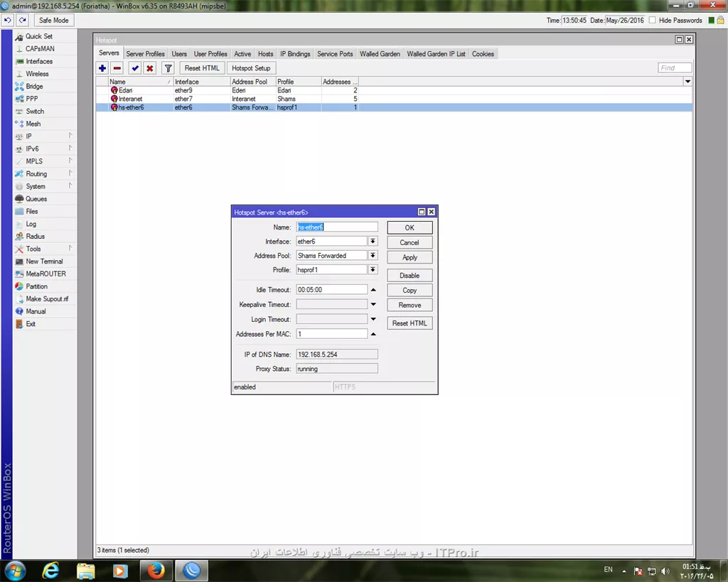The height and width of the screenshot is (582, 728).
Task: Open Firefox from the Windows taskbar
Action: click(x=156, y=571)
